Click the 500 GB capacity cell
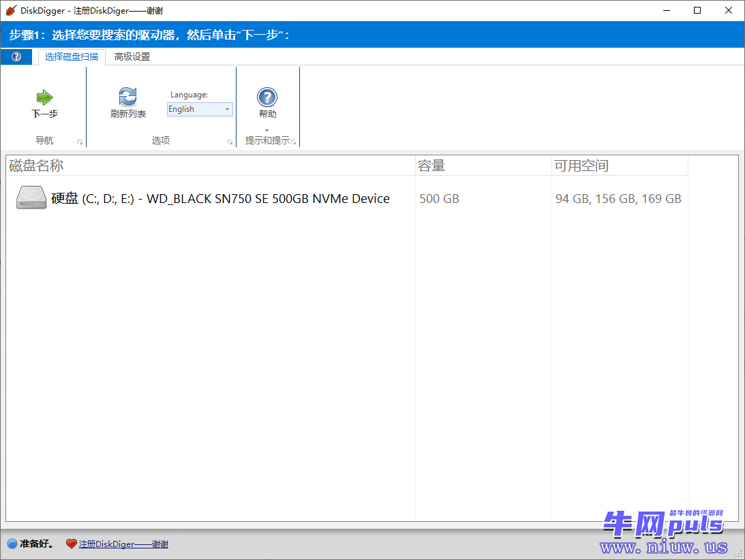This screenshot has height=560, width=745. tap(439, 198)
